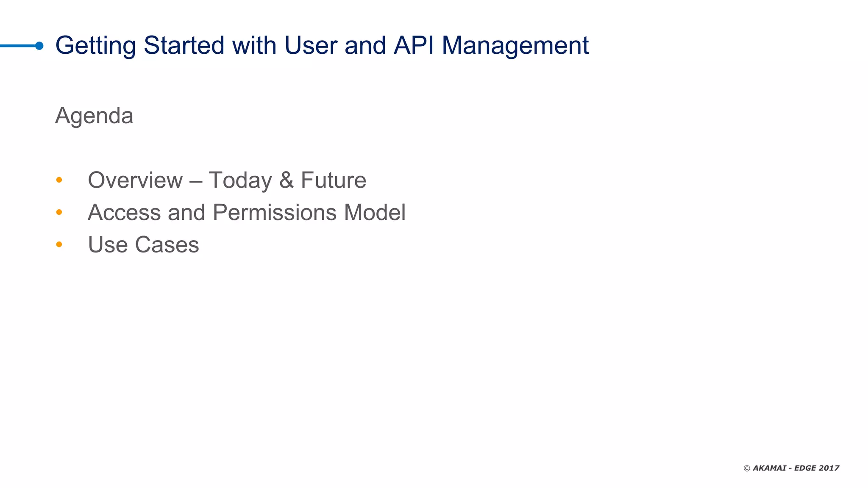Viewport: 868px width, 488px height.
Task: Click the orange bullet before Access and Permissions
Action: click(59, 212)
